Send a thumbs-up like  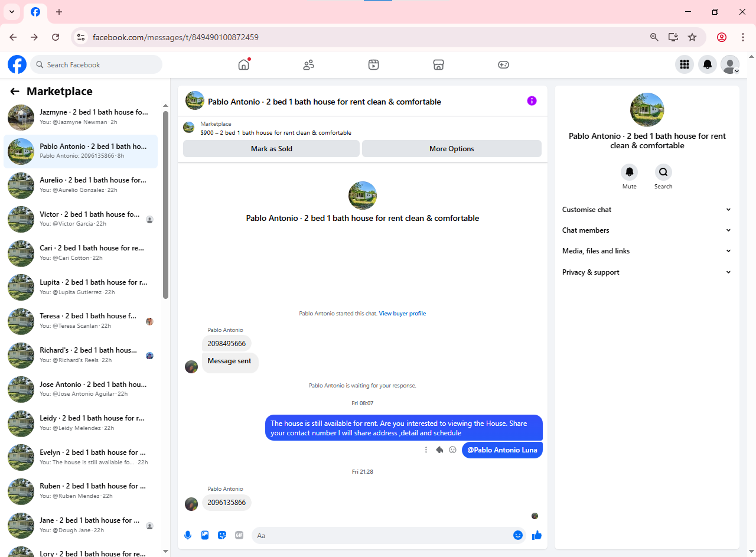click(537, 535)
